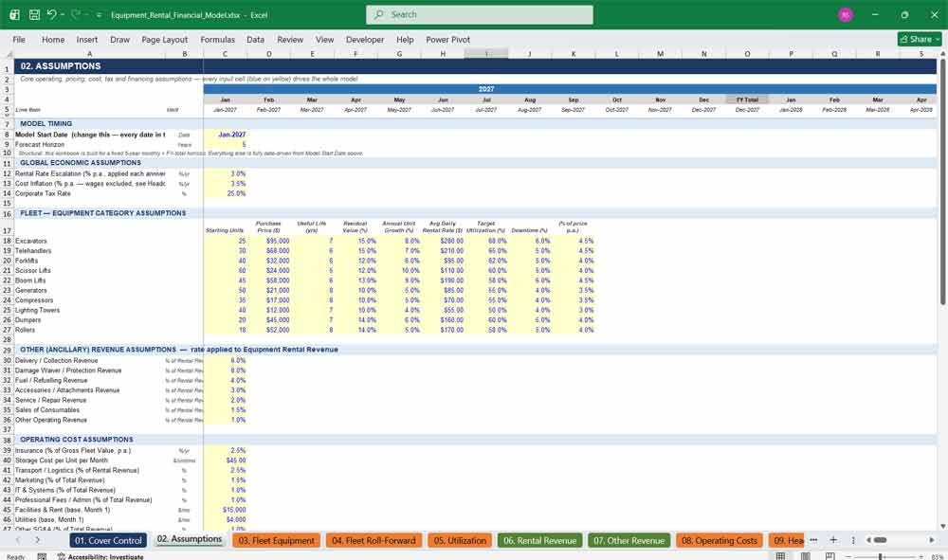Select the Corporate Tax Rate value 25.0%
Screen dimensions: 948x560
225,194
